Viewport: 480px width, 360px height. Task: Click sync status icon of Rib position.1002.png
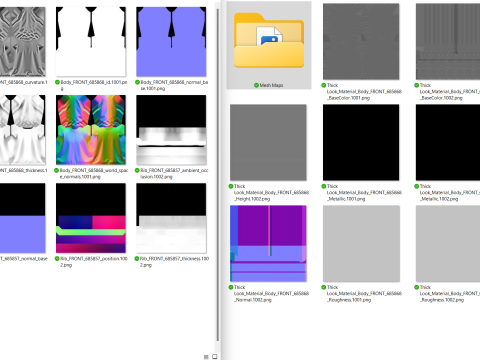point(57,259)
